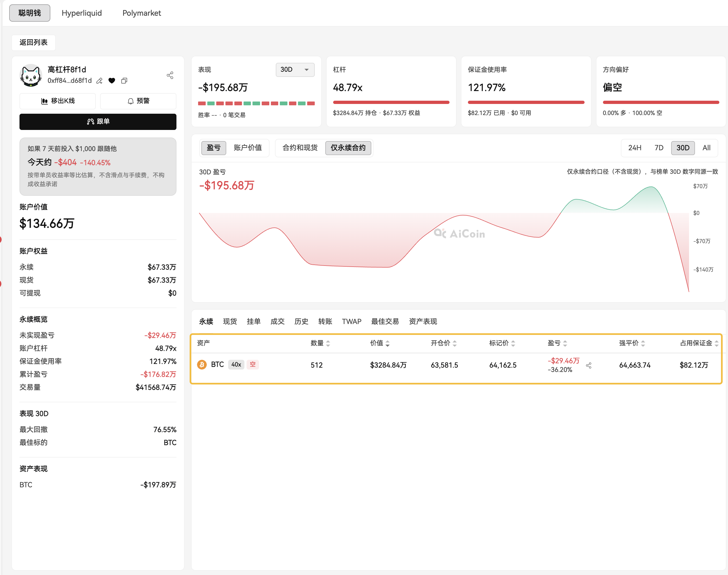Click the 移出K线 button
This screenshot has height=575, width=728.
coord(58,101)
